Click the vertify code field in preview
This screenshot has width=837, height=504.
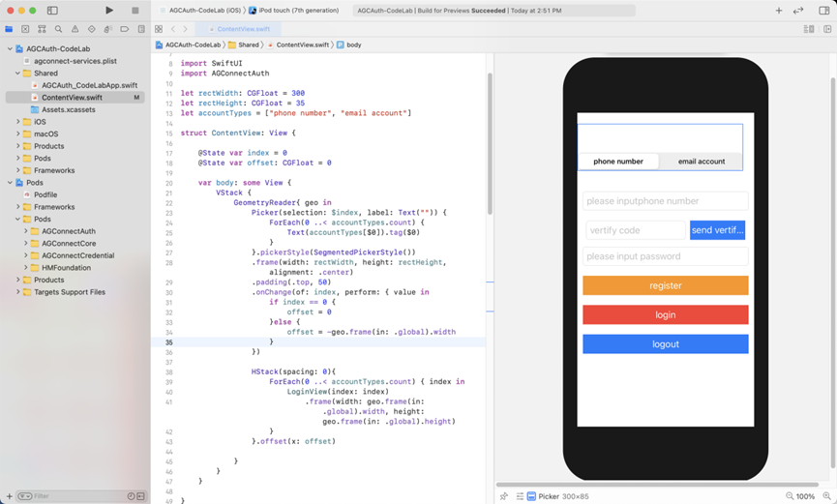[x=635, y=230]
